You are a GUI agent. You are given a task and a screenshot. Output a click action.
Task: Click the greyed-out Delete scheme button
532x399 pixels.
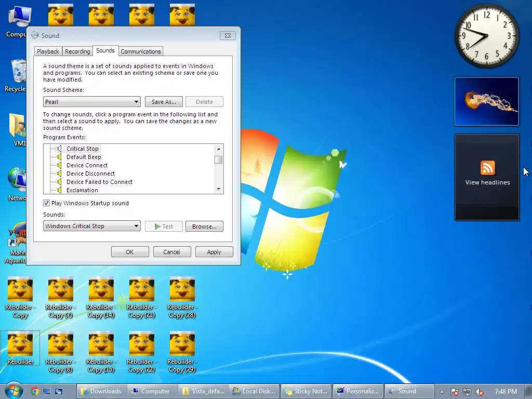point(204,102)
